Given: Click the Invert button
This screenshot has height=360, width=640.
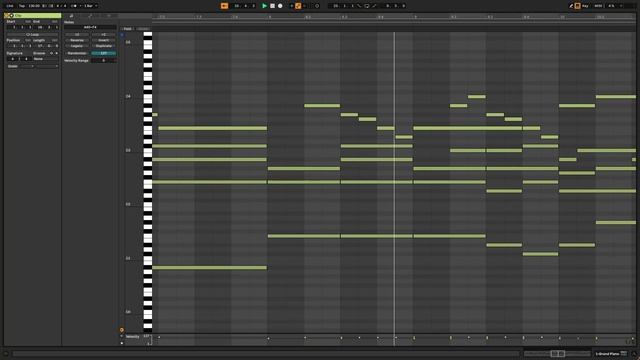Looking at the screenshot, I should [104, 40].
